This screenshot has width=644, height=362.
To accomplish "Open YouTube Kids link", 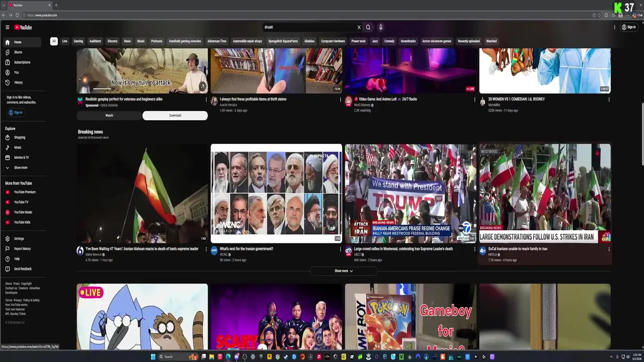I will 23,222.
